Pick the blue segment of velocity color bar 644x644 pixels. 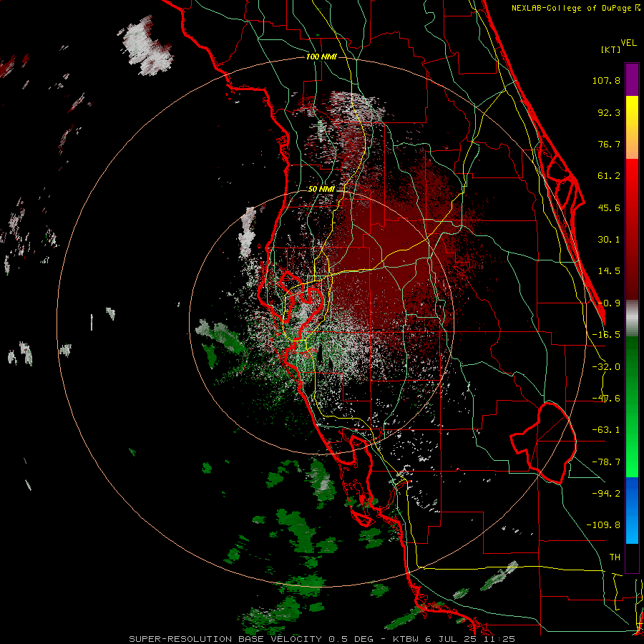[x=632, y=510]
